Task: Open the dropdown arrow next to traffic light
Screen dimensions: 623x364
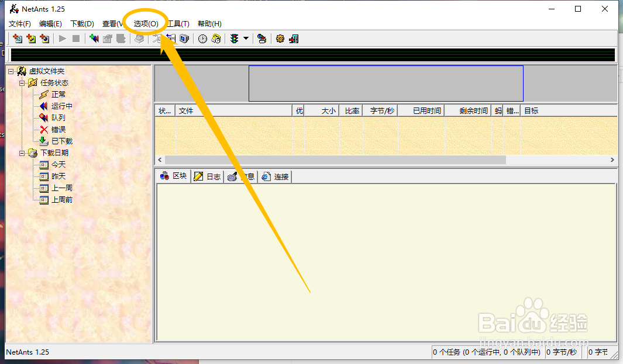Action: click(x=246, y=39)
